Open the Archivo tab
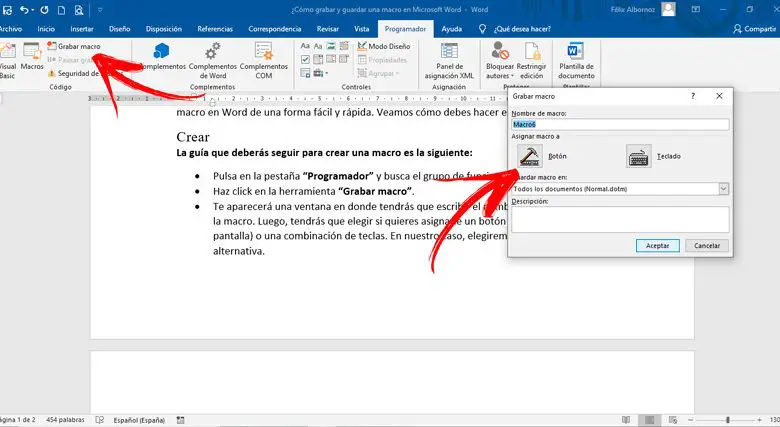Screen dimensions: 780x427 [10, 29]
